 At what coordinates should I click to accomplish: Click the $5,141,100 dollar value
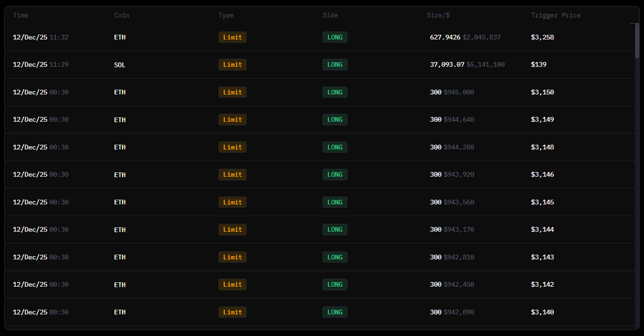pos(485,65)
